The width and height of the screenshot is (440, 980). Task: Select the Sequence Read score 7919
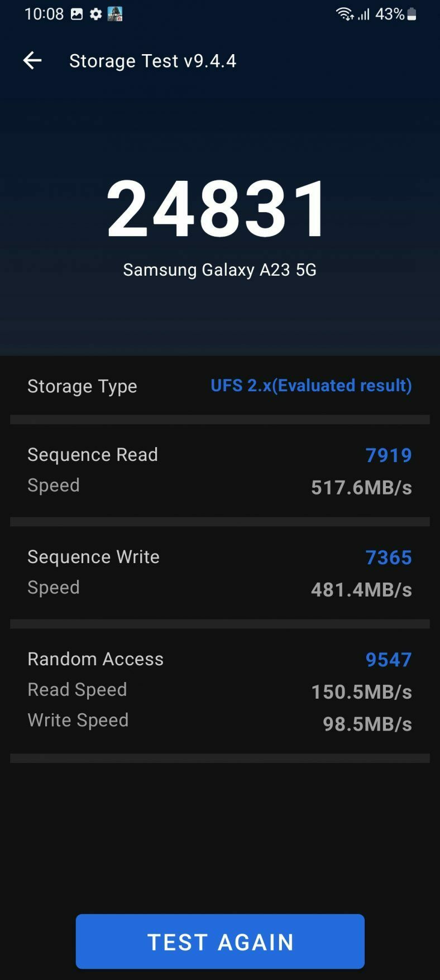(x=389, y=455)
